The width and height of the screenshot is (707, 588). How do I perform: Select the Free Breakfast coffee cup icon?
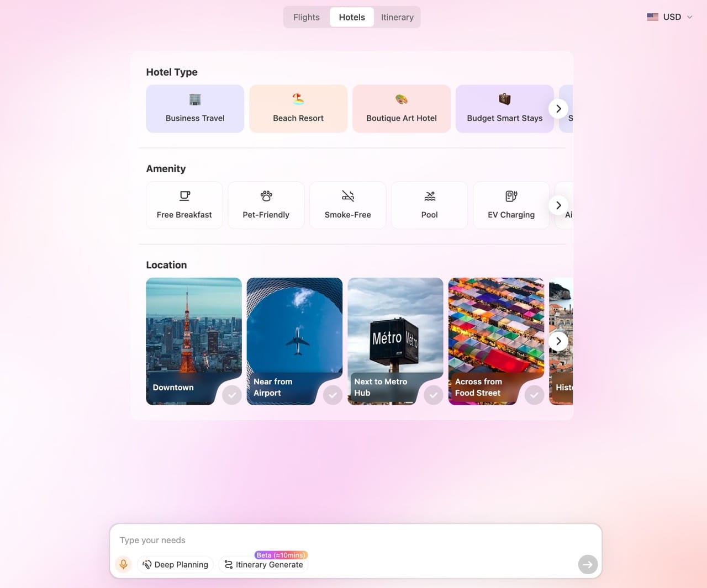coord(184,196)
